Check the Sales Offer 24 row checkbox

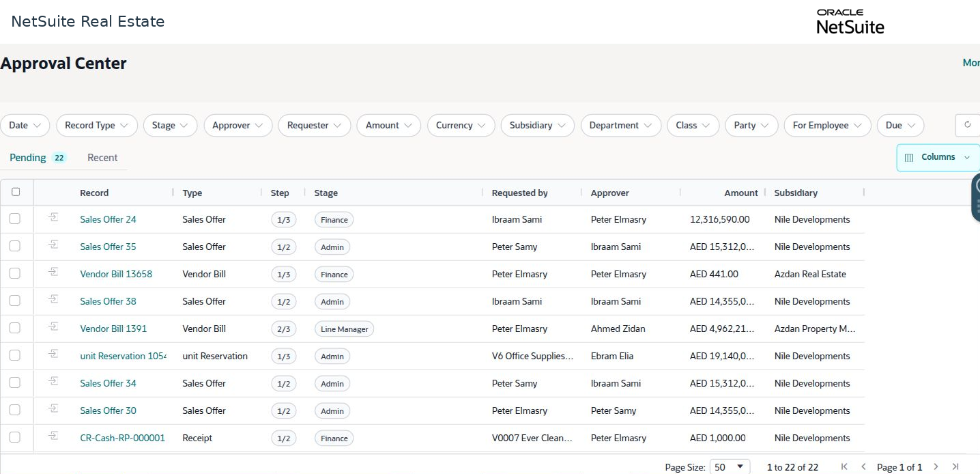click(x=15, y=219)
